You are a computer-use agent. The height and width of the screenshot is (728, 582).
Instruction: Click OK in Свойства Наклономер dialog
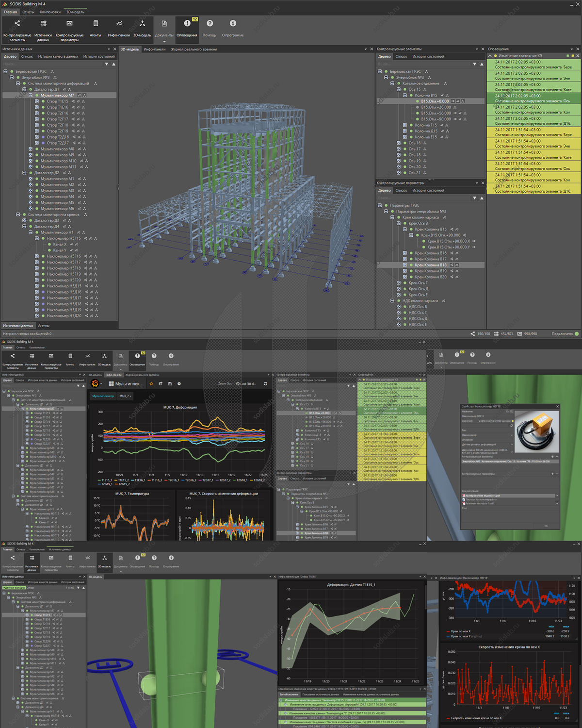pos(546,526)
